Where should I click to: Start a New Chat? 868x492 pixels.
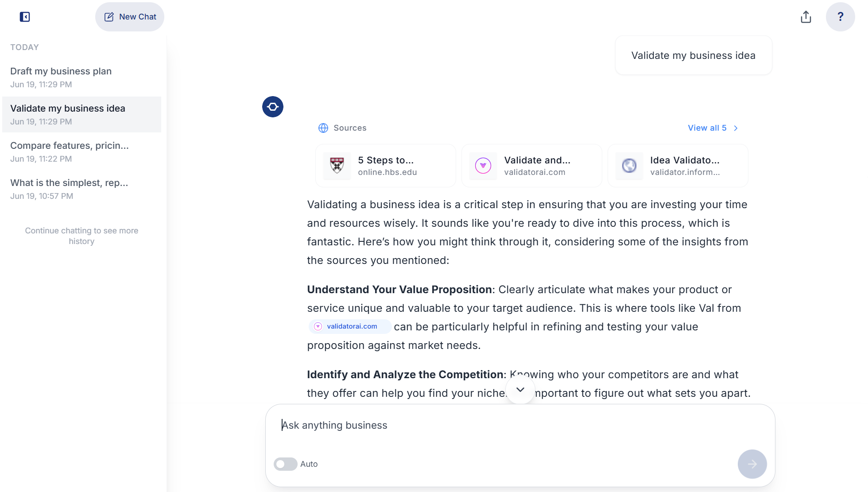click(130, 17)
